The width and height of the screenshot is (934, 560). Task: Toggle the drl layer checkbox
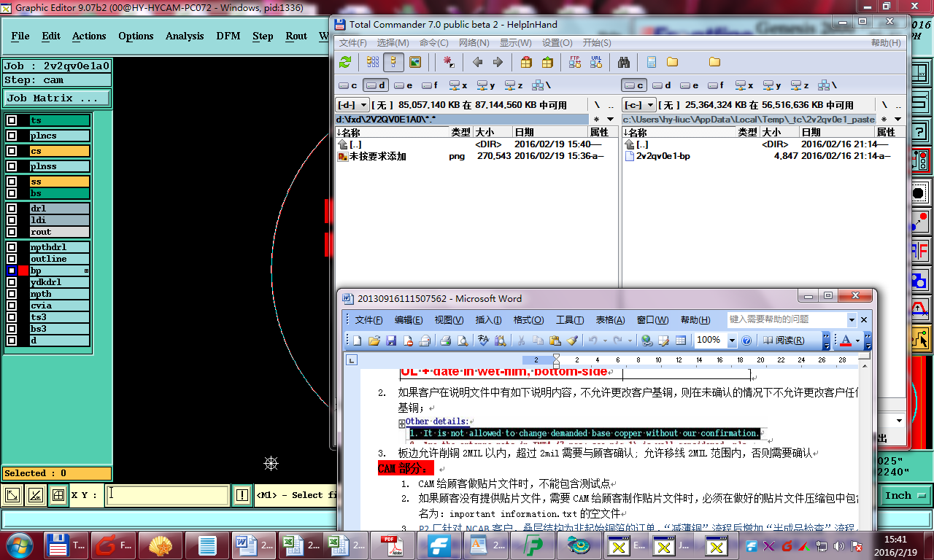[12, 209]
